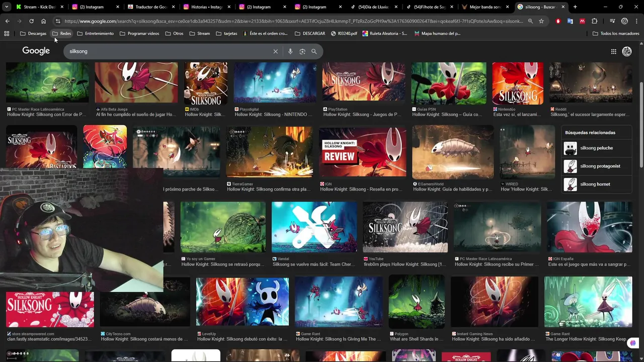
Task: Open the Programar videos bookmark folder
Action: (139, 33)
